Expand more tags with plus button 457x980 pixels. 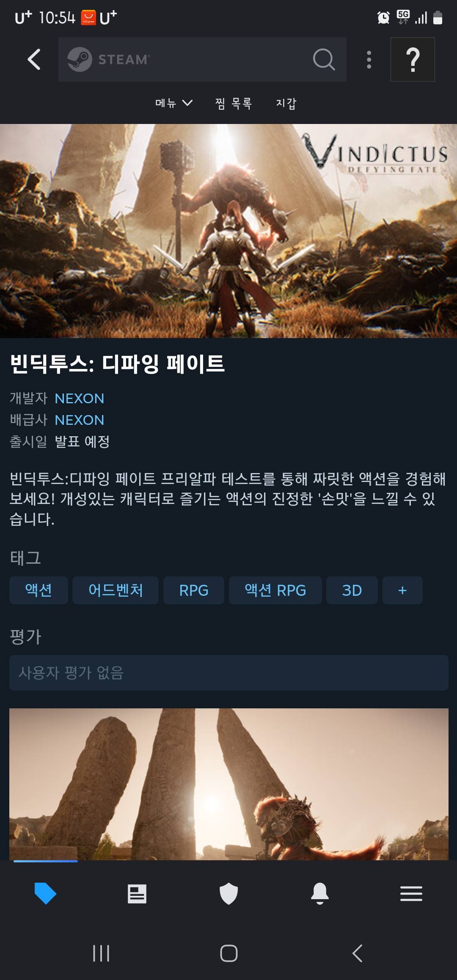click(x=402, y=590)
